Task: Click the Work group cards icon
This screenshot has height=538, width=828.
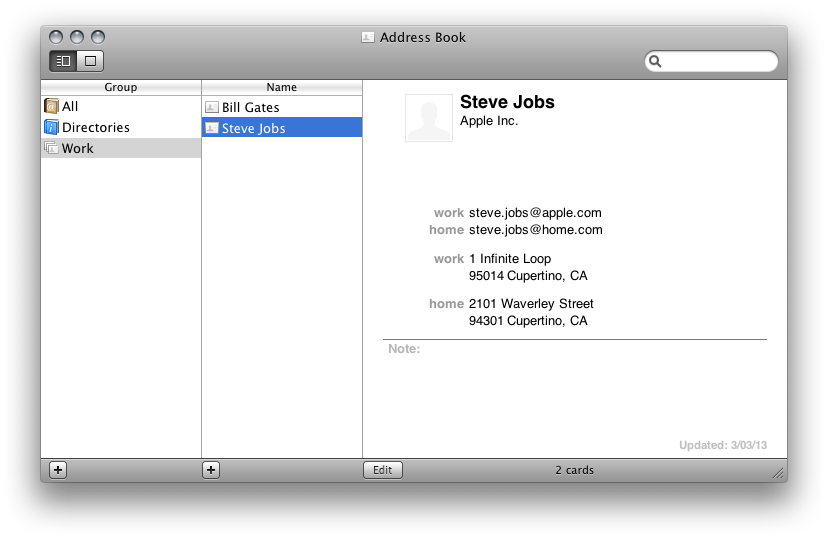Action: (x=51, y=148)
